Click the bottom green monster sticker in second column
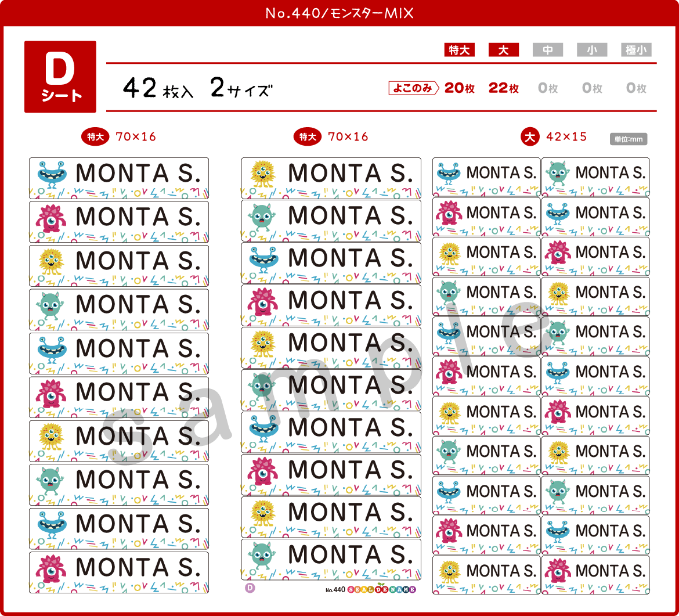The image size is (679, 616). (x=331, y=560)
